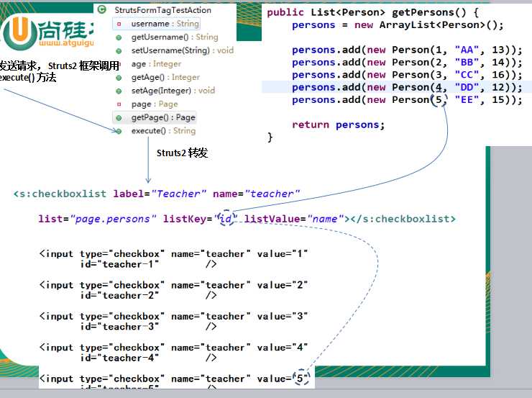Click the id="teacher-4" text

pos(119,358)
